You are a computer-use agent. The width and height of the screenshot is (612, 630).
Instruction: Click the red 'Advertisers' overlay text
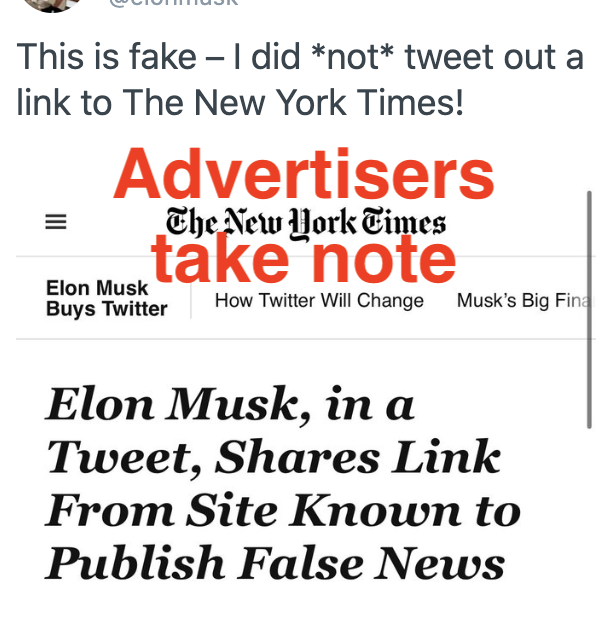tap(304, 178)
